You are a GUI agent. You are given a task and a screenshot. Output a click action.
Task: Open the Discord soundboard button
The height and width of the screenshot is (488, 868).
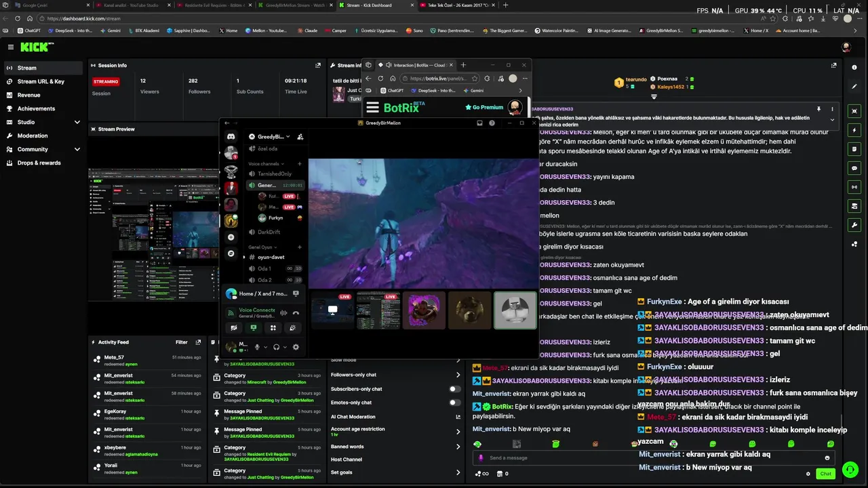tap(293, 328)
